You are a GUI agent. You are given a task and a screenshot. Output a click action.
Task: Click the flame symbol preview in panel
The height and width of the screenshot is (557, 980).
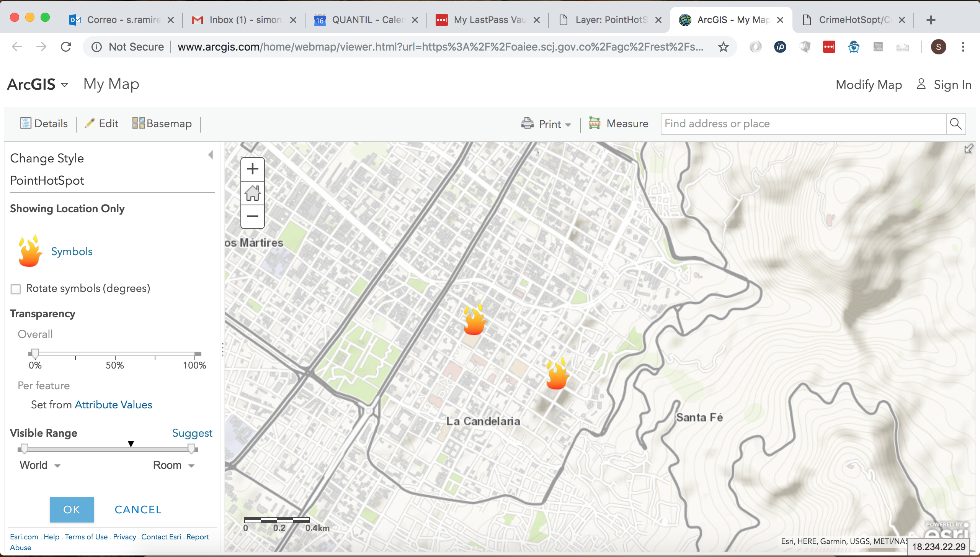(x=29, y=251)
